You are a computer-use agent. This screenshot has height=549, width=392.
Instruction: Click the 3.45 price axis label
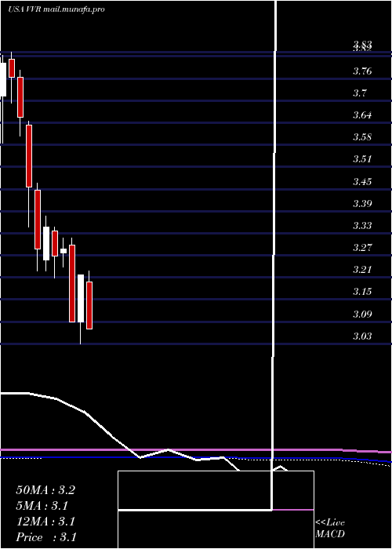(362, 182)
